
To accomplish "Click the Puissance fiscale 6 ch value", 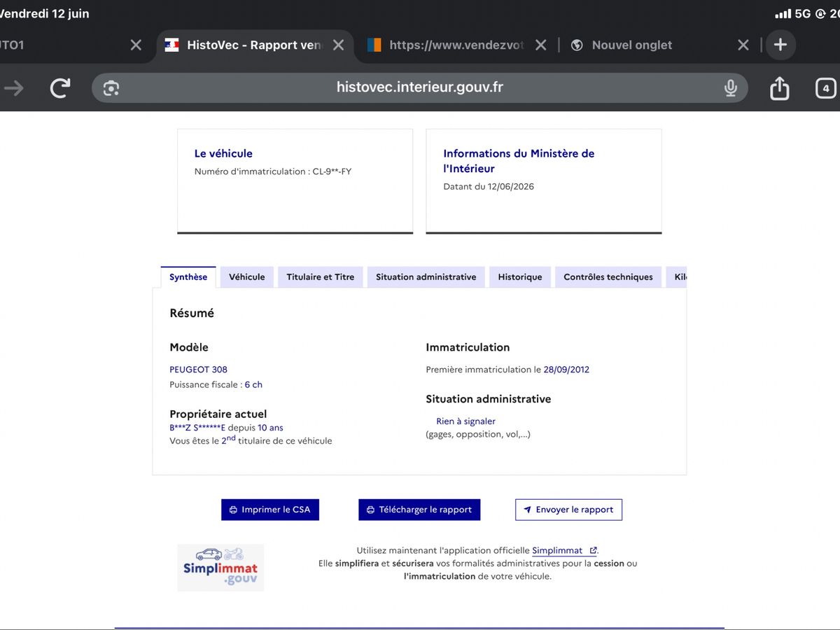I will pyautogui.click(x=253, y=385).
